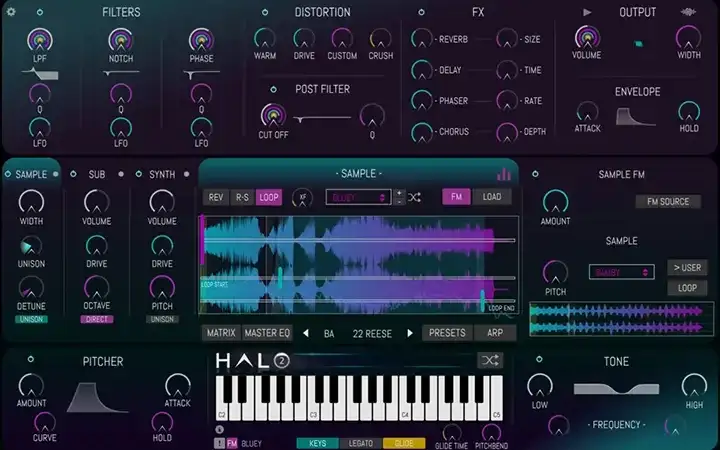The height and width of the screenshot is (450, 720).
Task: Toggle the TONE section power dot
Action: pos(540,359)
